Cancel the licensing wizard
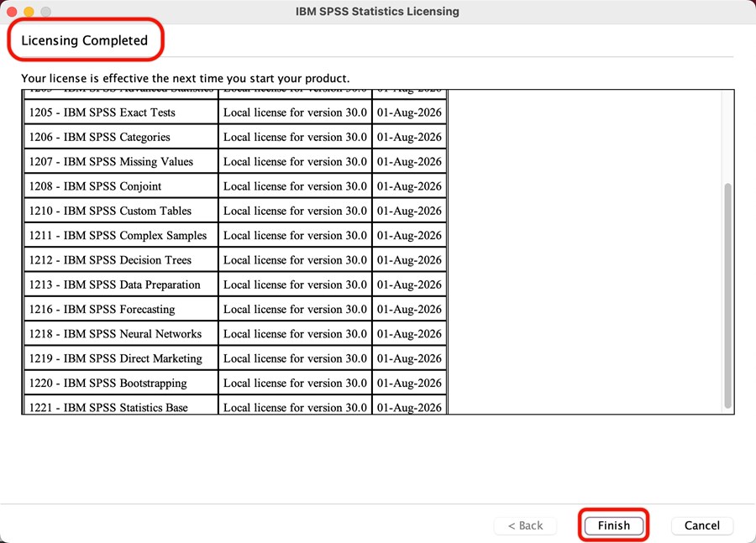Viewport: 756px width, 543px height. 702,525
